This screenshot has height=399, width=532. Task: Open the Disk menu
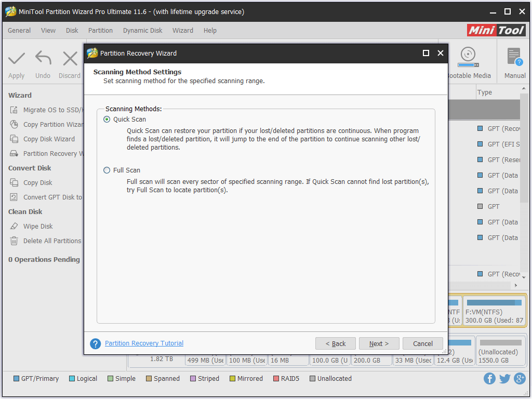[72, 31]
